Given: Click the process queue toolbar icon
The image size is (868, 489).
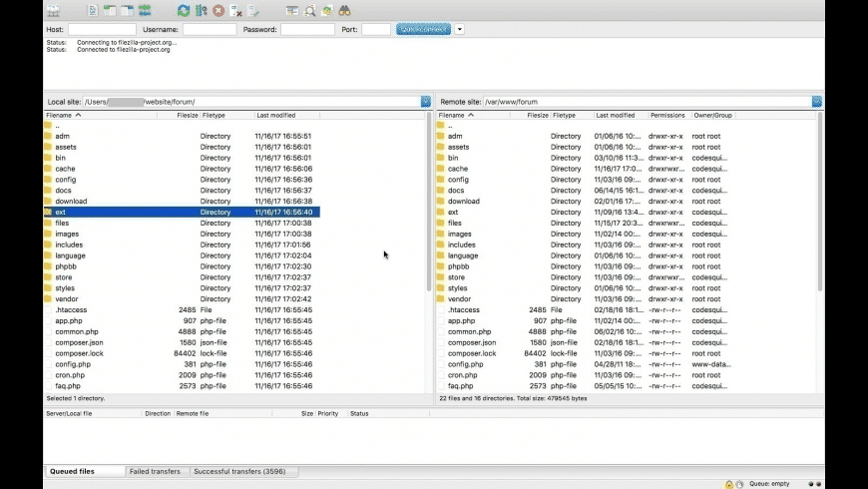Looking at the screenshot, I should [x=202, y=11].
